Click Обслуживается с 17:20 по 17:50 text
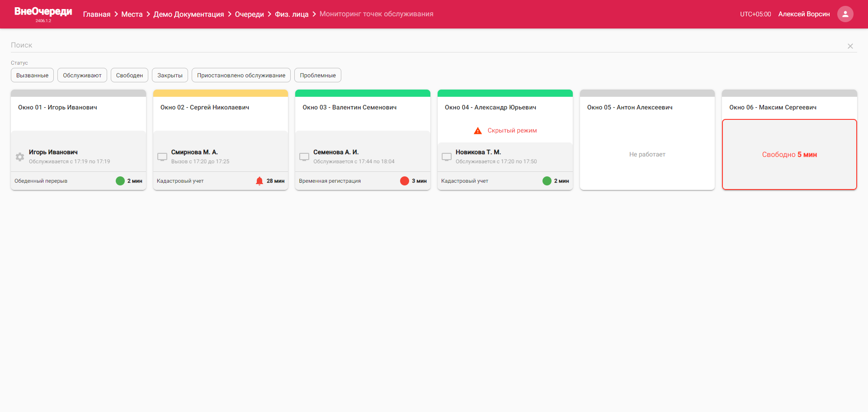The width and height of the screenshot is (868, 412). pos(496,161)
